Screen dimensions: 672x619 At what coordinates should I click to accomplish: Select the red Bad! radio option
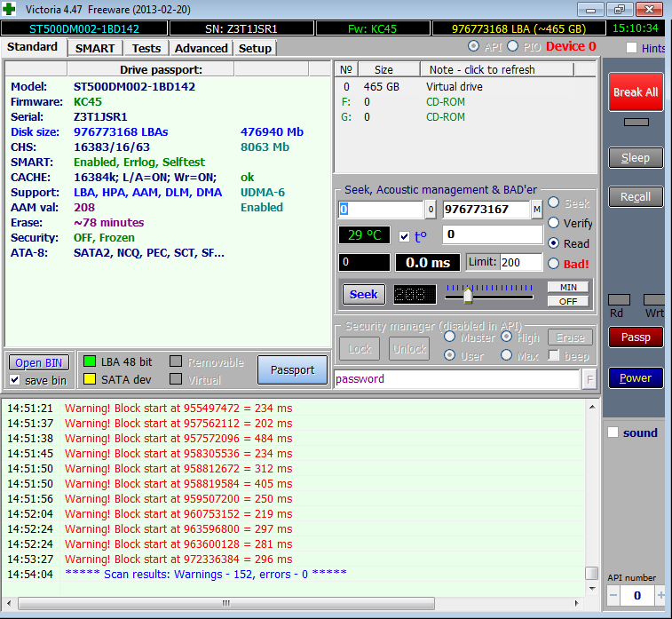(x=554, y=263)
